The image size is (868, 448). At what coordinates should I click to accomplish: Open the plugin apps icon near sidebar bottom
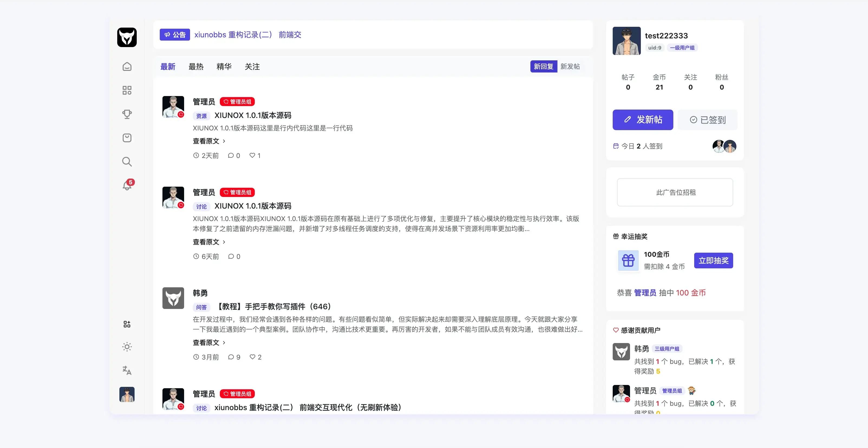click(x=127, y=324)
